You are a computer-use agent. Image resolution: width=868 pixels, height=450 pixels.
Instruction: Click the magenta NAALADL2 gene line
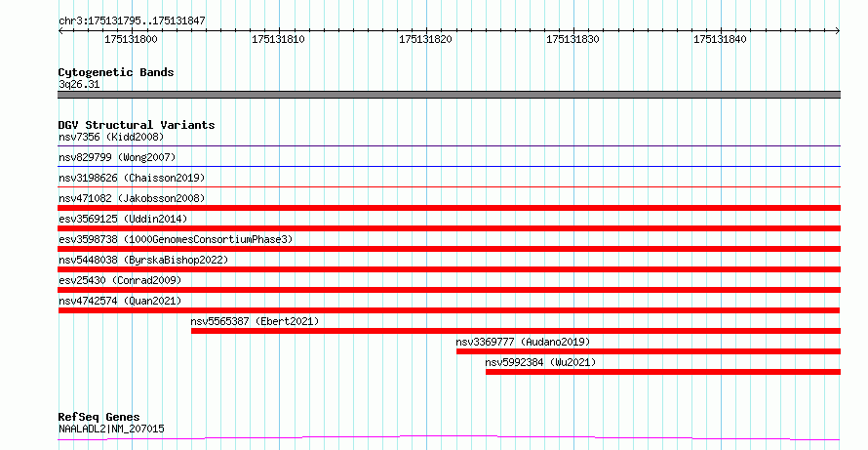[x=449, y=438]
